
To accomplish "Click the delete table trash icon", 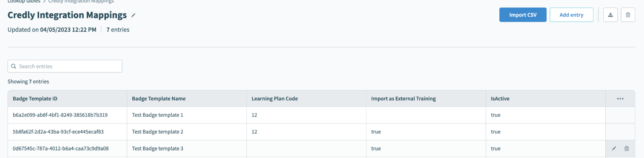I will point(628,15).
